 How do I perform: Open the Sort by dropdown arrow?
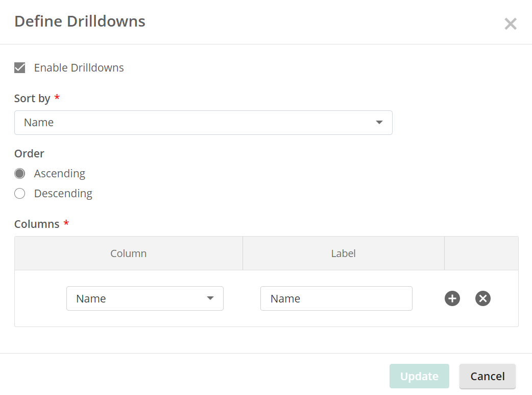pyautogui.click(x=379, y=123)
